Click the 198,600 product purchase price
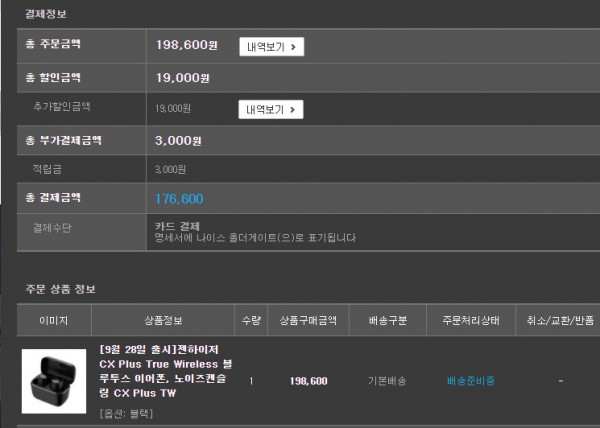The height and width of the screenshot is (428, 600). pos(308,381)
